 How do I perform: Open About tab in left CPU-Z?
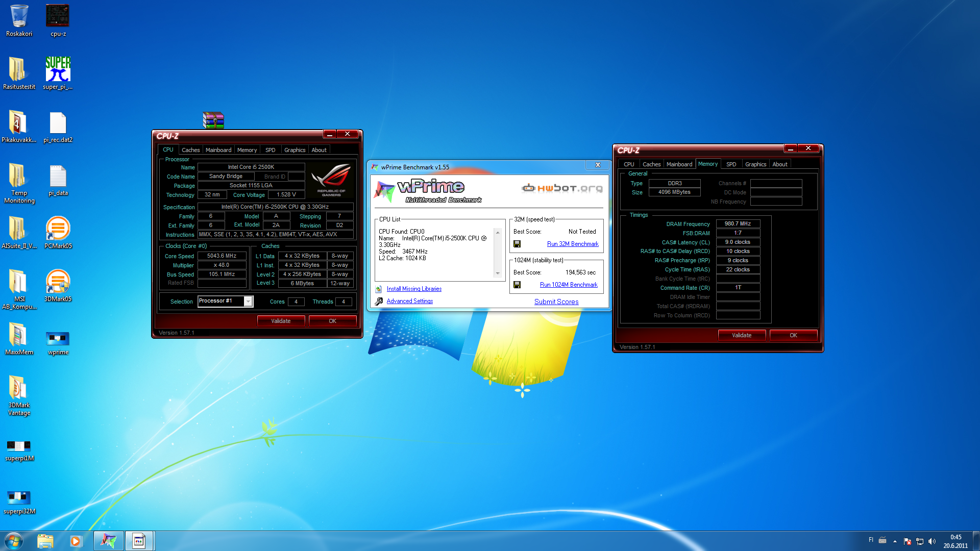click(x=319, y=150)
